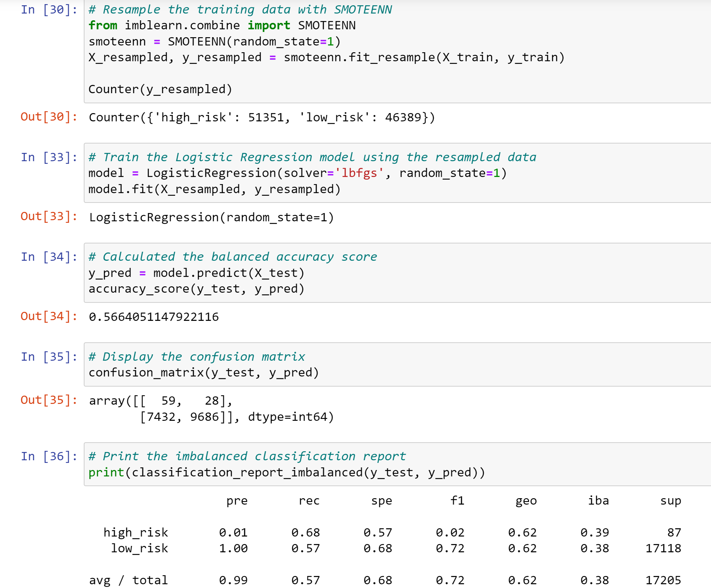Click the low_risk row label
711x588 pixels.
(x=139, y=549)
